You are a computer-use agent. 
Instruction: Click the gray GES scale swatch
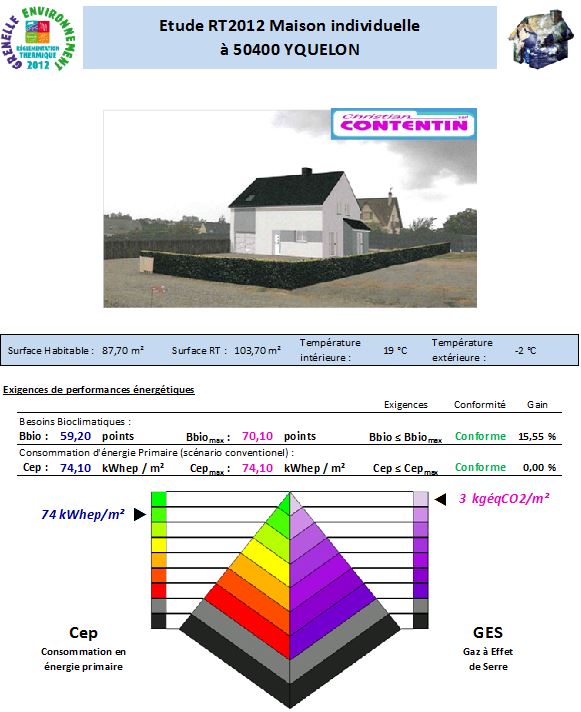click(421, 606)
